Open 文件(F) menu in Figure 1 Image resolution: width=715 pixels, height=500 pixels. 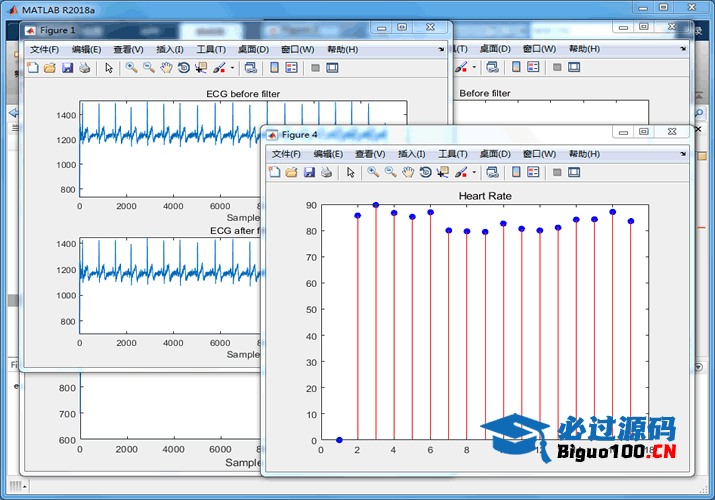[45, 50]
